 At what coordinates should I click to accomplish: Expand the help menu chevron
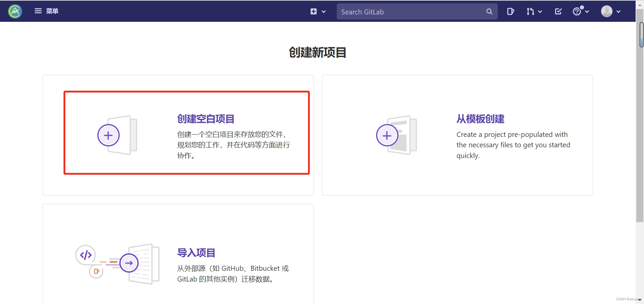pyautogui.click(x=587, y=11)
